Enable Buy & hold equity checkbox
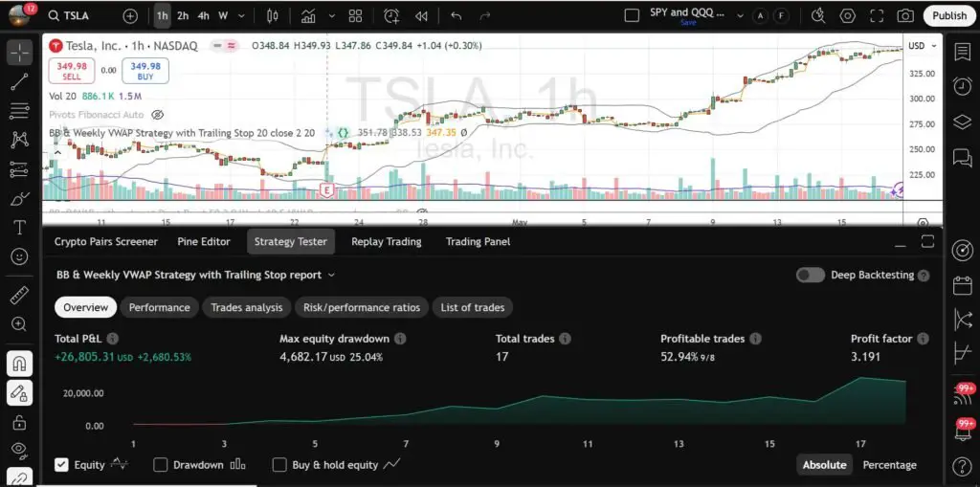 pyautogui.click(x=279, y=464)
